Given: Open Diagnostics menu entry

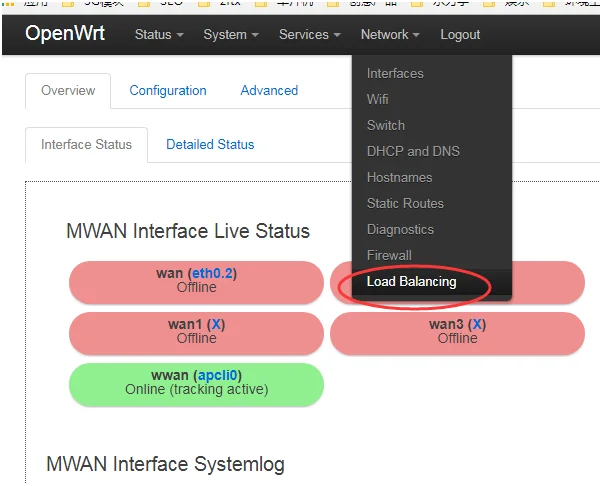Looking at the screenshot, I should (400, 229).
